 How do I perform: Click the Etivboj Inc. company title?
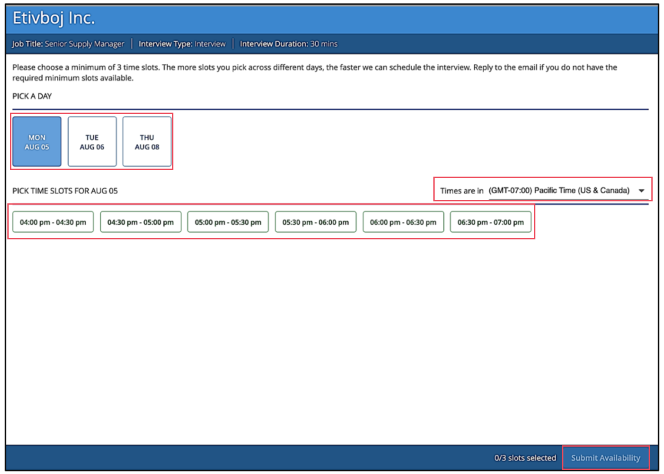54,18
